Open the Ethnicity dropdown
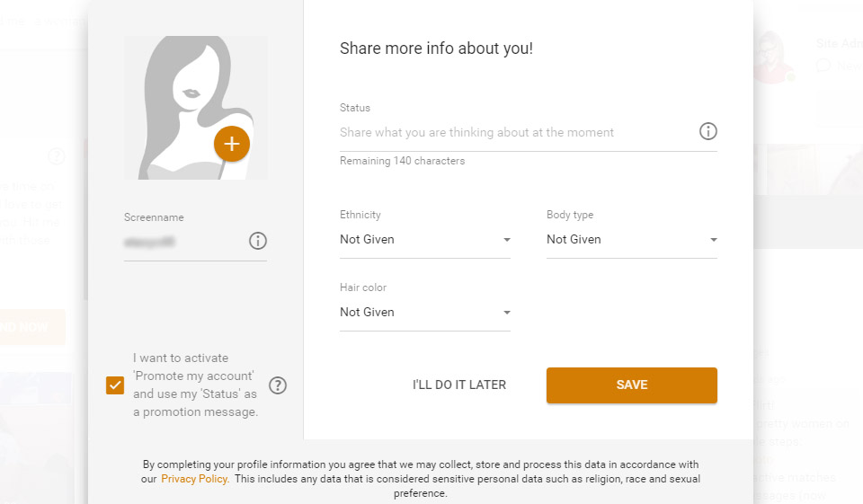Image resolution: width=863 pixels, height=504 pixels. click(424, 240)
